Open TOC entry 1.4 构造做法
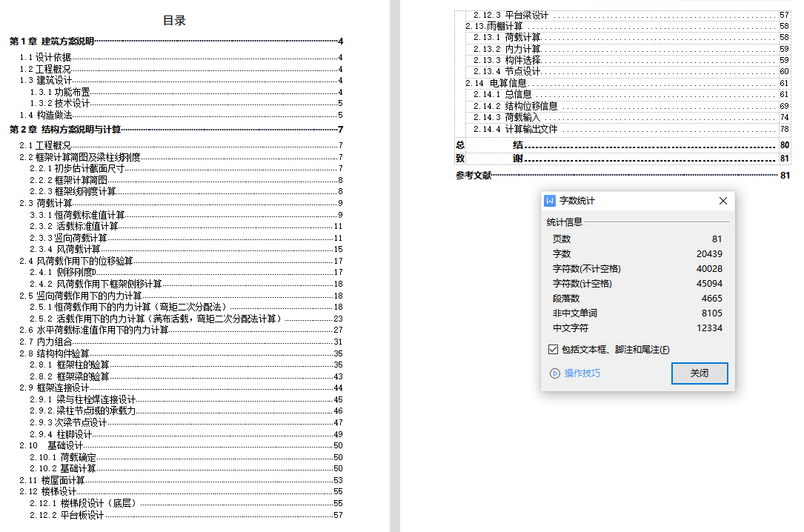This screenshot has height=532, width=804. click(181, 116)
